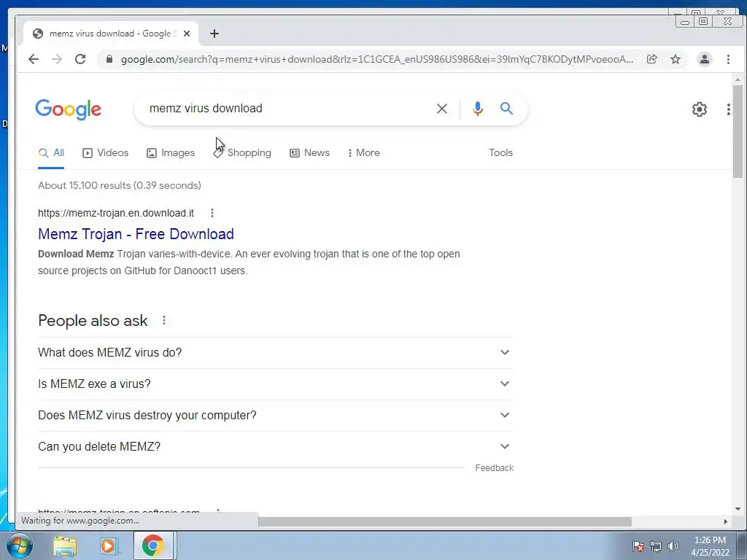The image size is (747, 560).
Task: Click the Google logo
Action: click(68, 109)
